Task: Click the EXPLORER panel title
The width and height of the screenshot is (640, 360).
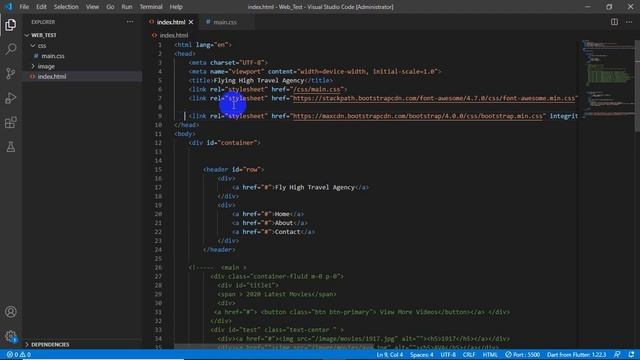Action: 43,22
